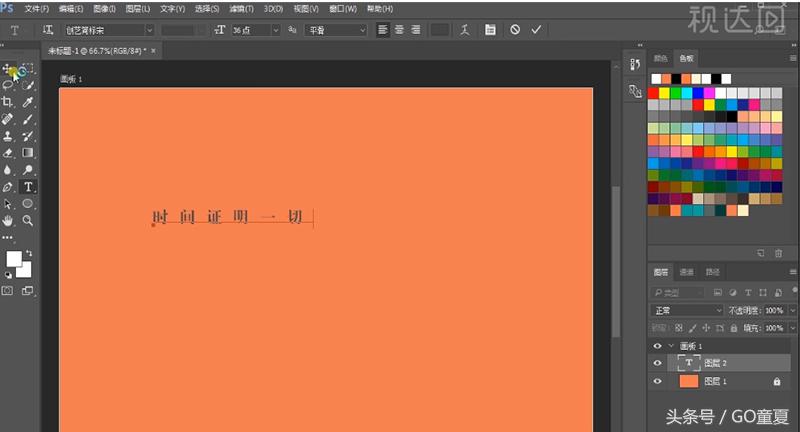Center-align the text

[x=399, y=30]
